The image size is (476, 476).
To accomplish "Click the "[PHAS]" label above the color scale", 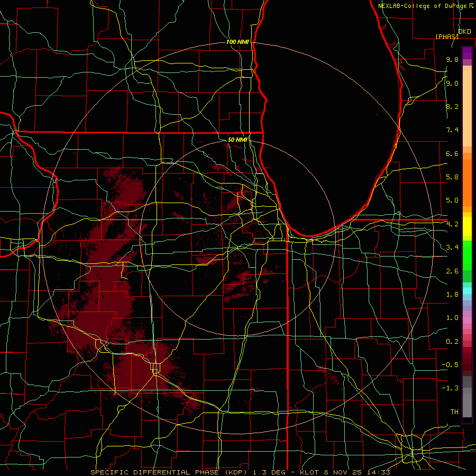I will [x=447, y=36].
